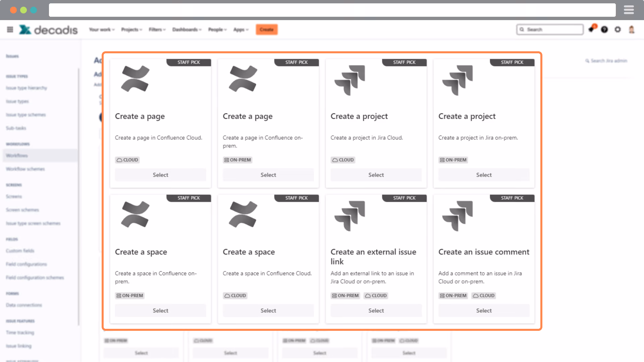Click the top Search input field
644x362 pixels.
tap(550, 29)
